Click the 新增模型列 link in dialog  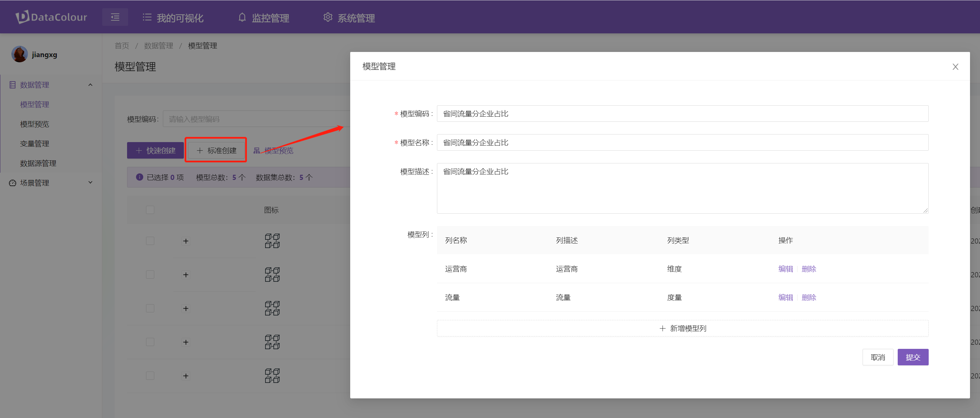click(x=683, y=328)
